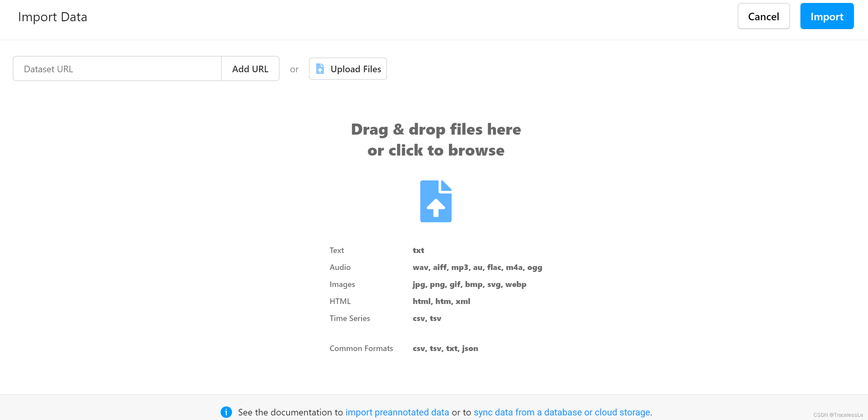Click the Import Data title
Screen dimensions: 868x420
(x=53, y=17)
